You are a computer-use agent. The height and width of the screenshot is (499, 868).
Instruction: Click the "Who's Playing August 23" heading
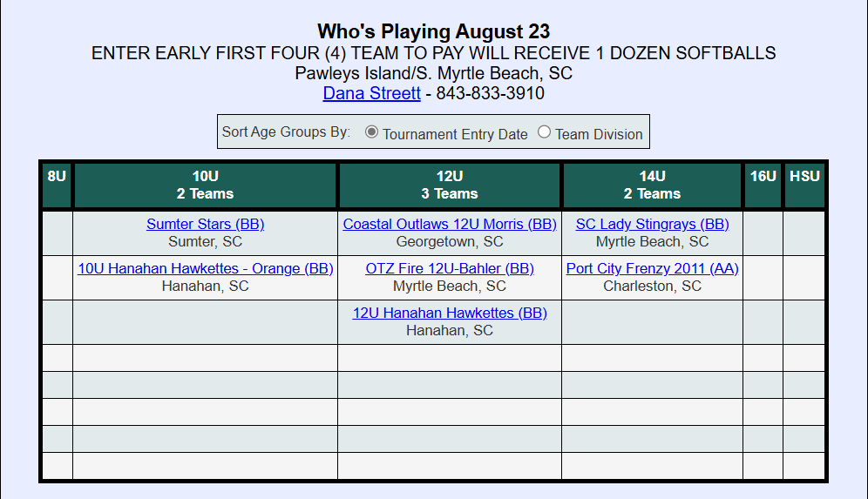433,32
